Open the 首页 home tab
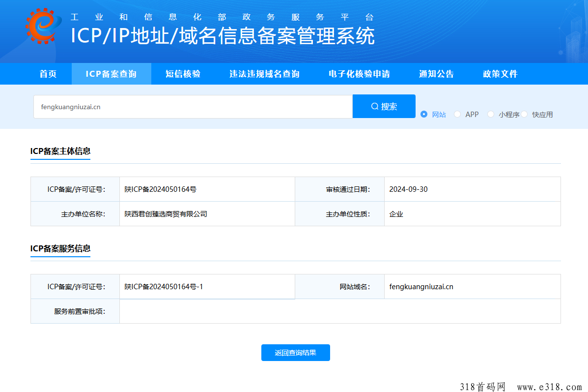 pyautogui.click(x=48, y=74)
